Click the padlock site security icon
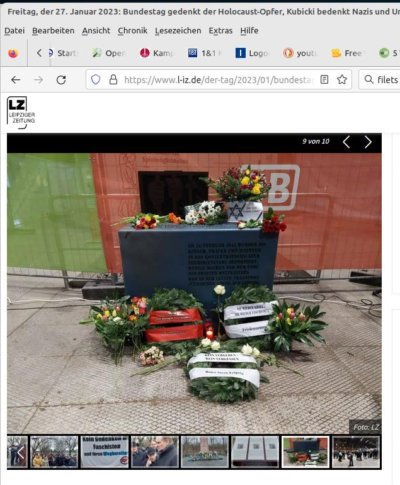 [x=113, y=80]
